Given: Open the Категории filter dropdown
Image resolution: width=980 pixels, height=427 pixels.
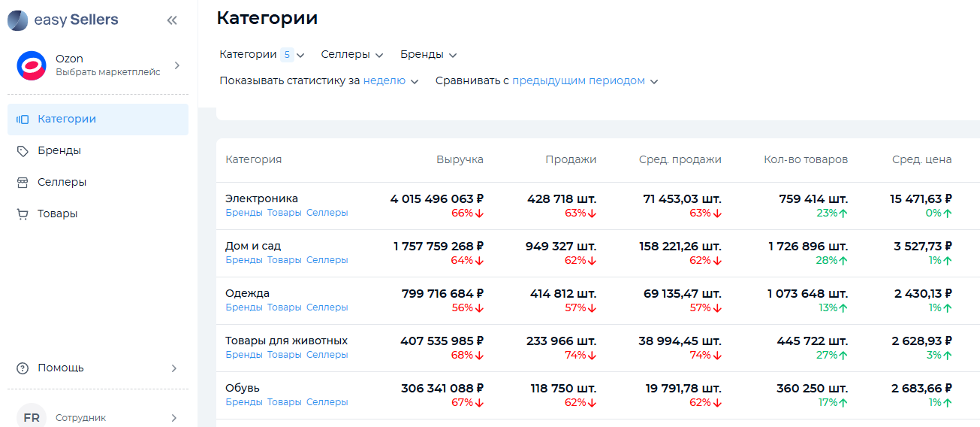Looking at the screenshot, I should tap(262, 55).
